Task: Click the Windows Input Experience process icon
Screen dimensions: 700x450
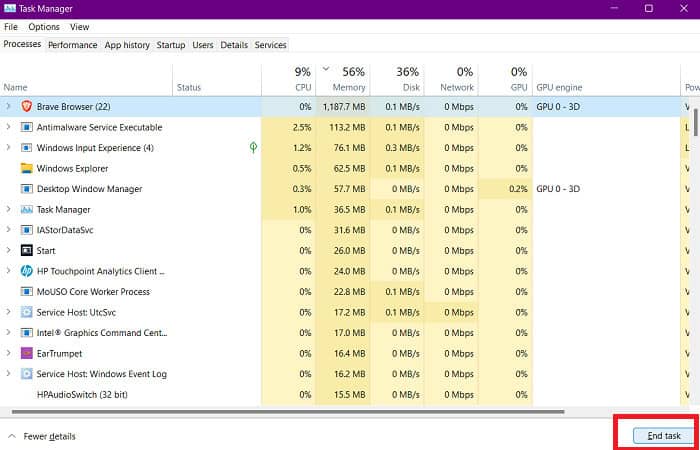Action: tap(27, 148)
